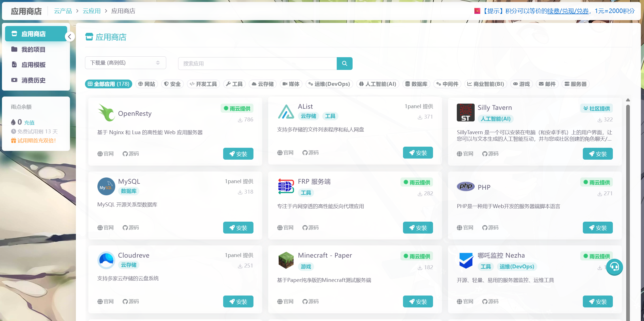644x321 pixels.
Task: Focus the 搜索应用 search field
Action: 257,63
